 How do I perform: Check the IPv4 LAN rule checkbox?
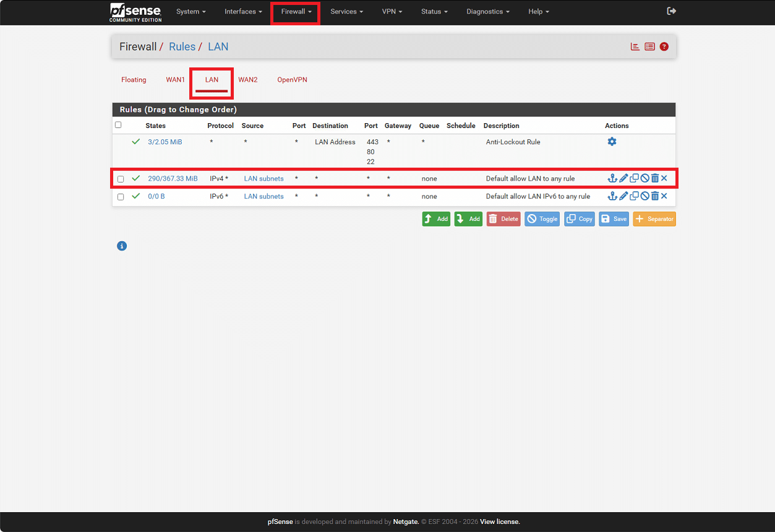point(121,179)
